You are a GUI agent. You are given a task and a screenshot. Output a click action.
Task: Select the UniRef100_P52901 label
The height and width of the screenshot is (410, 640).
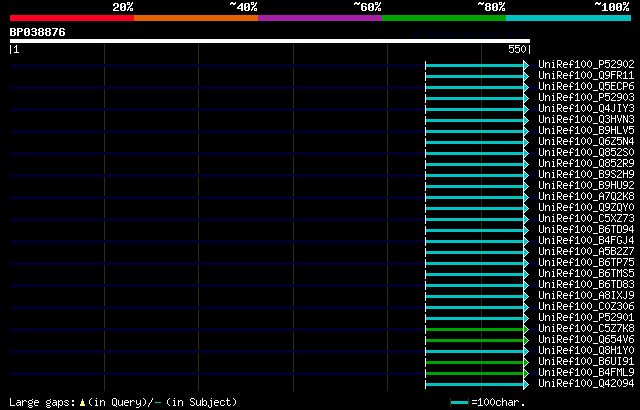click(x=586, y=317)
